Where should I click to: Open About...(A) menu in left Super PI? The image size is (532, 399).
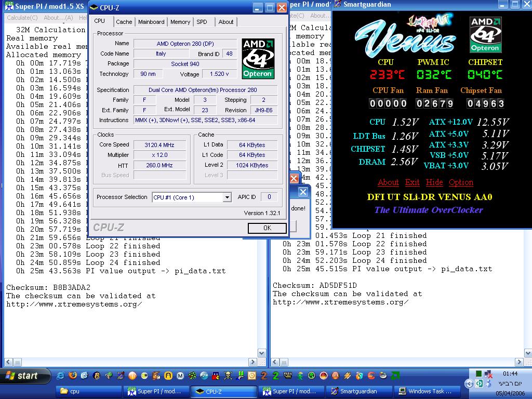pos(58,18)
